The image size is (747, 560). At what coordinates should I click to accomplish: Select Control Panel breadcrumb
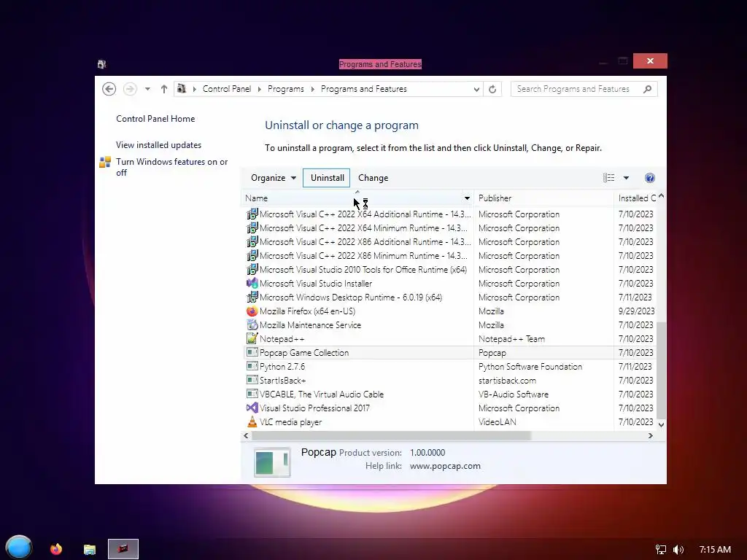(227, 89)
